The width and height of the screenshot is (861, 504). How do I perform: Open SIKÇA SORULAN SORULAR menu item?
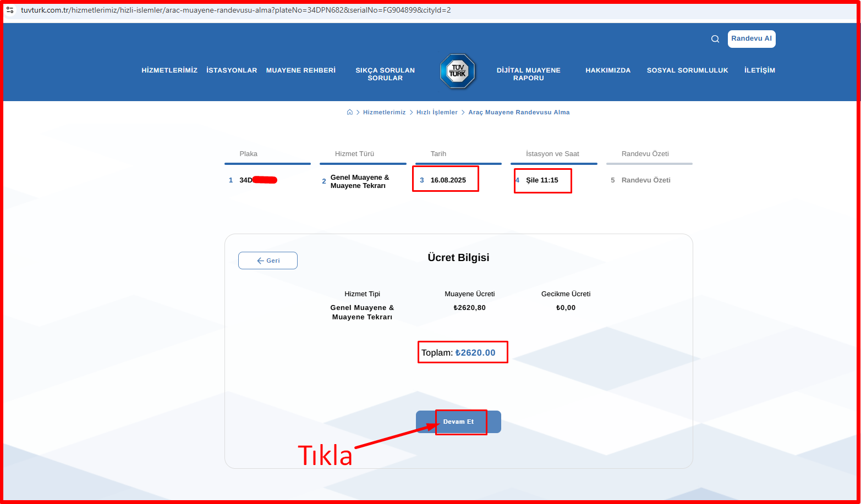(x=385, y=74)
